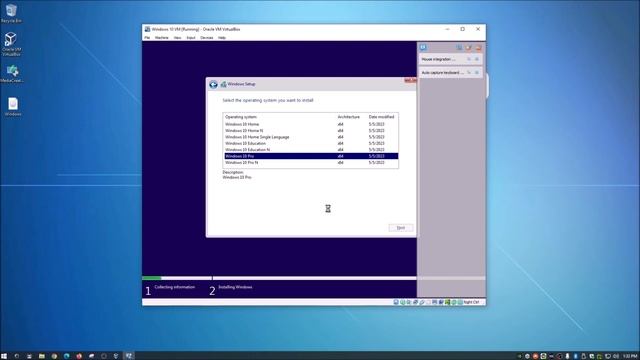This screenshot has width=640, height=360.
Task: Open the Input menu
Action: point(191,38)
